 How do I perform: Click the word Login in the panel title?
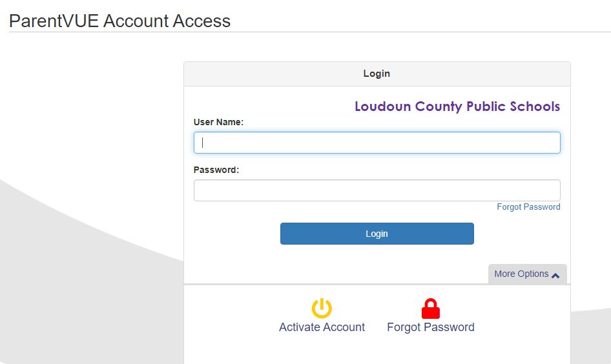point(377,74)
